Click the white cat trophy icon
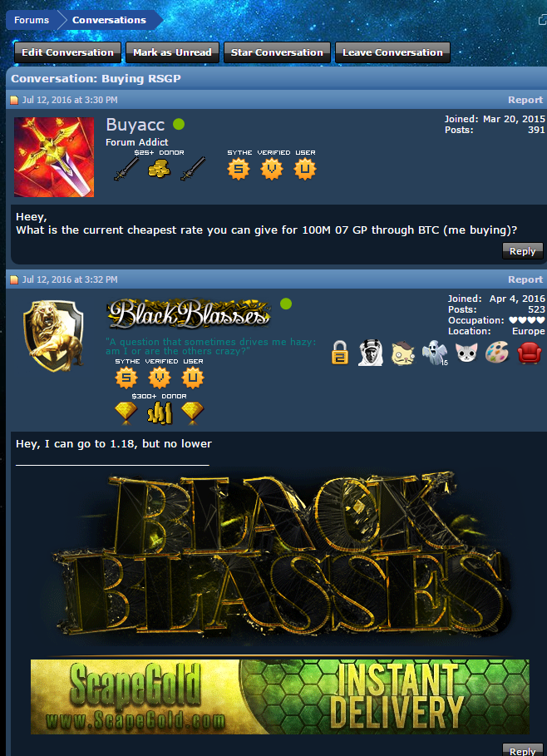This screenshot has height=756, width=547. tap(466, 353)
